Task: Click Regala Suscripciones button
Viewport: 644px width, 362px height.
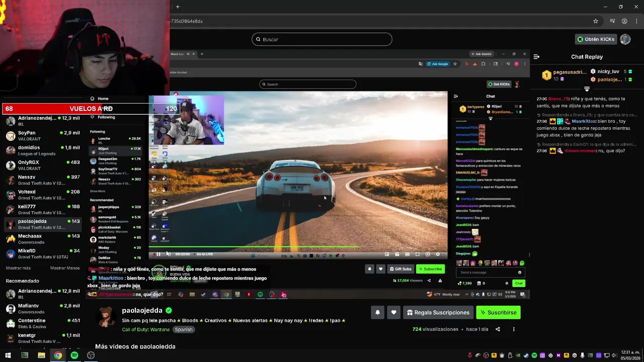Action: coord(438,312)
